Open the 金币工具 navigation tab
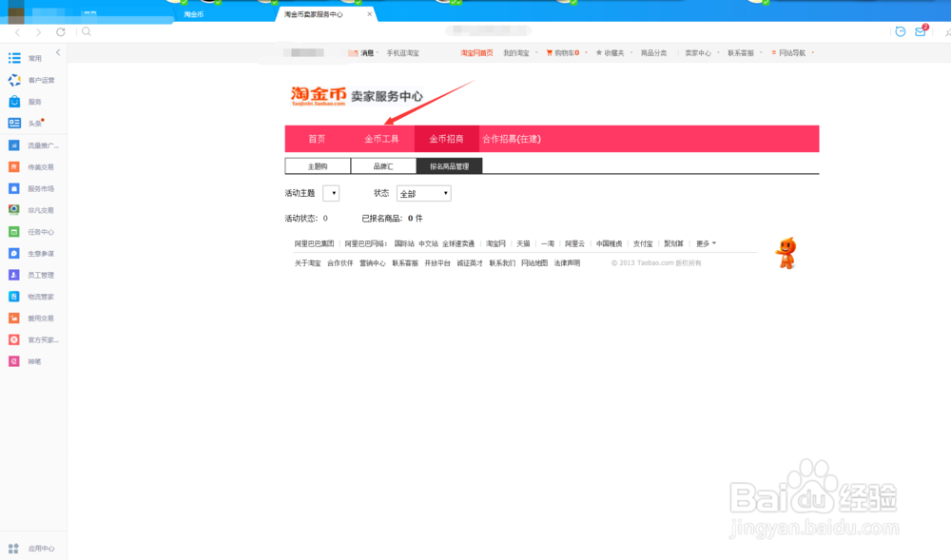Image resolution: width=951 pixels, height=560 pixels. click(x=381, y=139)
